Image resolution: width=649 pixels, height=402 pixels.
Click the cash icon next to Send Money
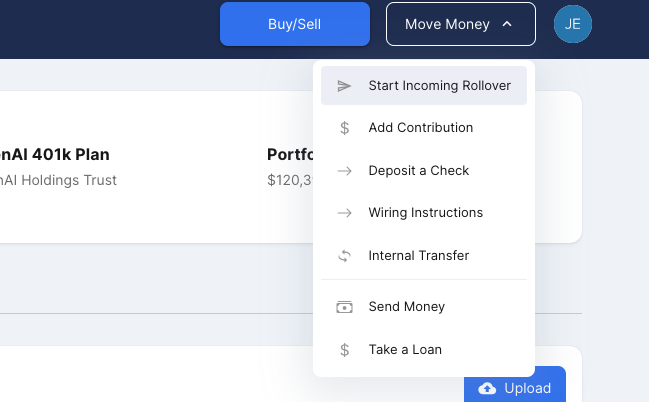click(x=345, y=307)
